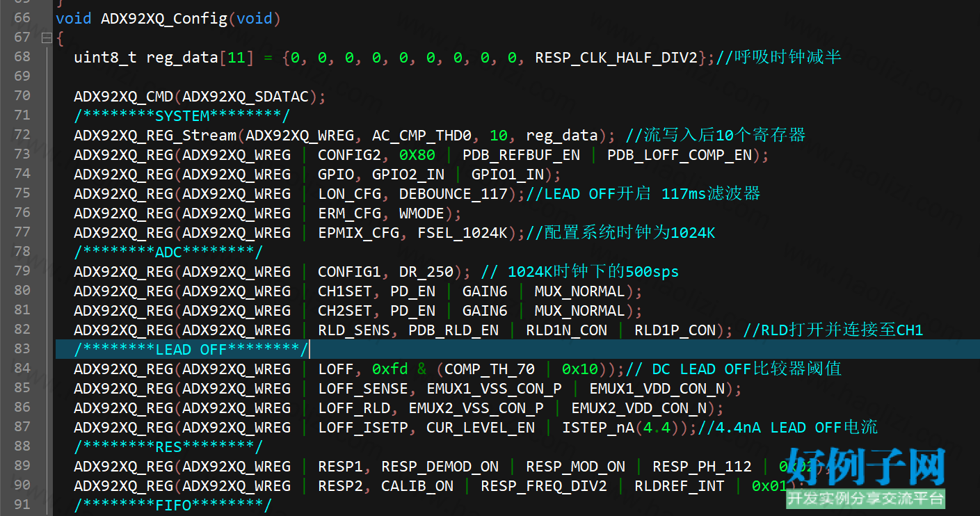Click CH2SET register name
This screenshot has height=516, width=980.
tap(345, 310)
